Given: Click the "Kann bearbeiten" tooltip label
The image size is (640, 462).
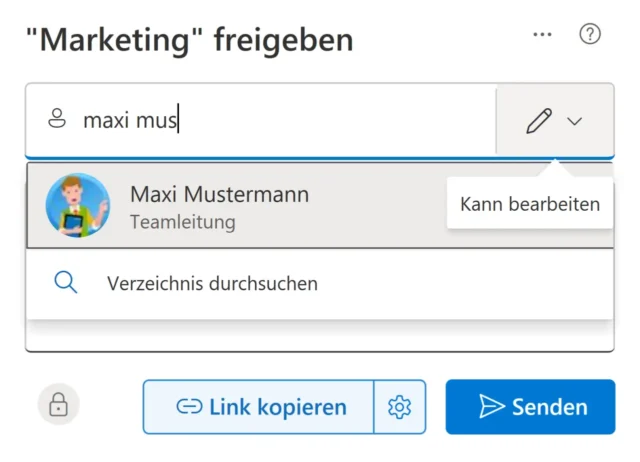Looking at the screenshot, I should (x=529, y=204).
